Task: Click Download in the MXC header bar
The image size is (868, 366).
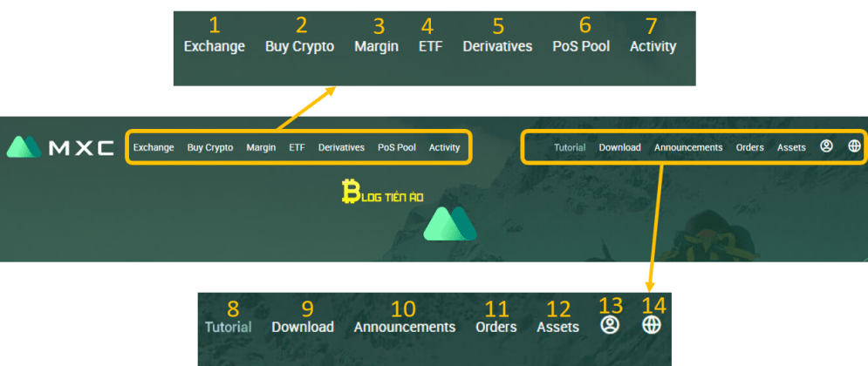Action: point(619,147)
